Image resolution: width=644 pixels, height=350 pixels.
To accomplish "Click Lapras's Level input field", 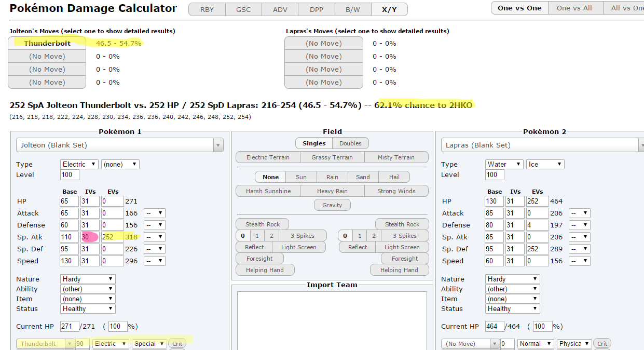I will 495,174.
